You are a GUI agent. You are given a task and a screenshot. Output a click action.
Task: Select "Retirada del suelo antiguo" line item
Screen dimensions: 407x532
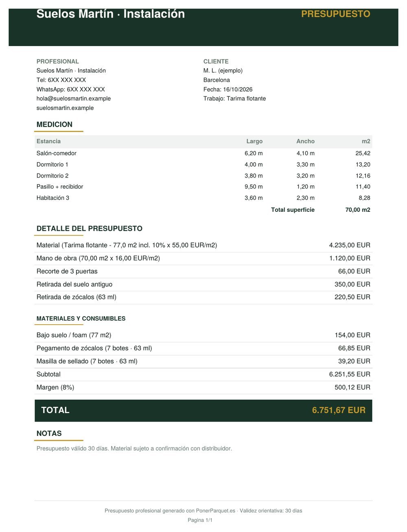74,284
